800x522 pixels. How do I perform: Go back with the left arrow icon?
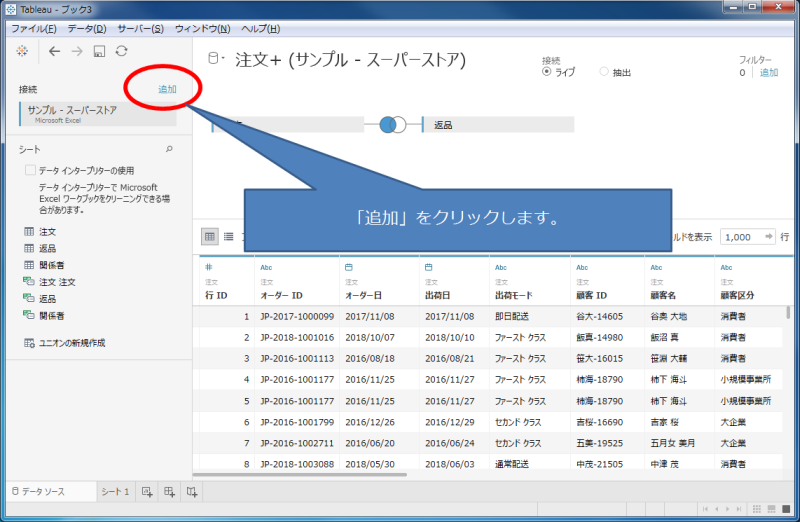click(54, 51)
